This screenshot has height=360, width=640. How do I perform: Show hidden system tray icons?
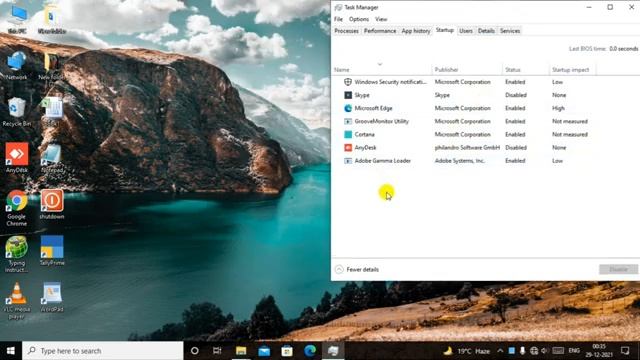500,351
